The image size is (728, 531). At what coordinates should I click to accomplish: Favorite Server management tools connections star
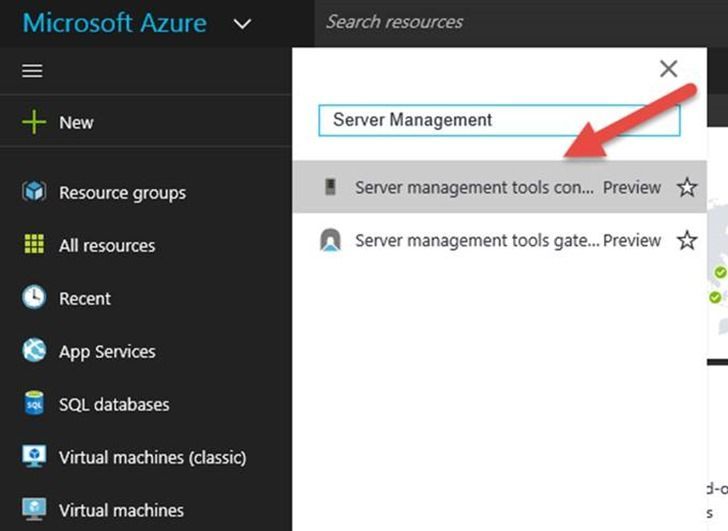click(686, 187)
